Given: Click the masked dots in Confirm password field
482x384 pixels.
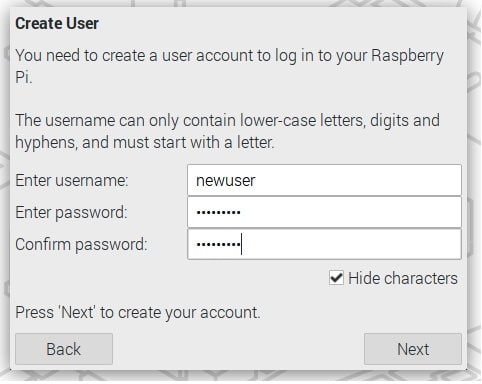Looking at the screenshot, I should pos(218,244).
